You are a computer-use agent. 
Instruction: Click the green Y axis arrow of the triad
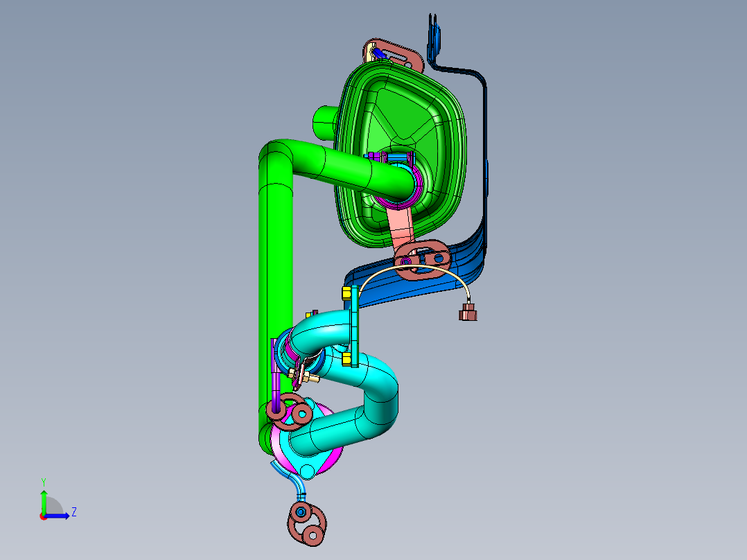(x=44, y=501)
